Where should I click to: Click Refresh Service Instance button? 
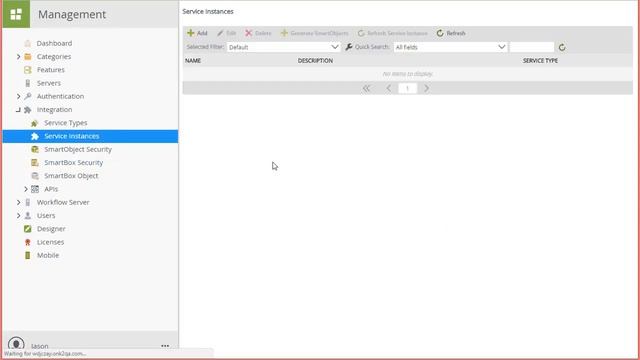coord(393,33)
